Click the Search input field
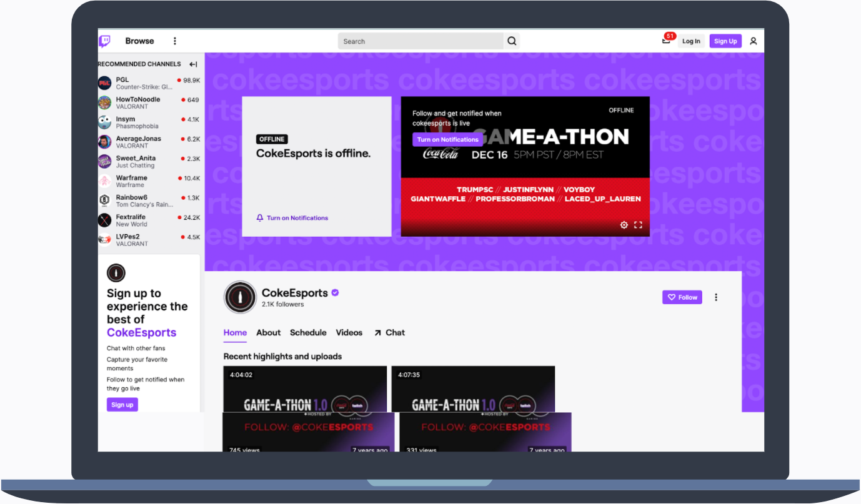 click(x=421, y=41)
